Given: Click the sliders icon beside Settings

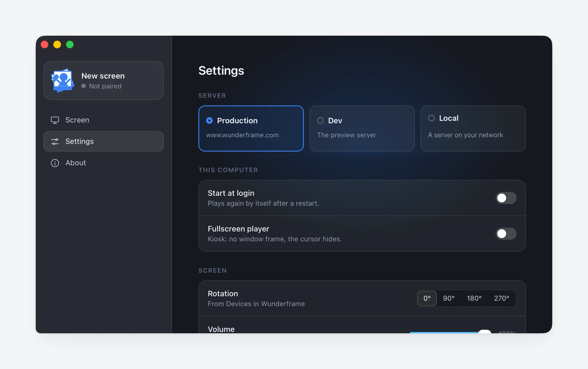Looking at the screenshot, I should [x=55, y=141].
